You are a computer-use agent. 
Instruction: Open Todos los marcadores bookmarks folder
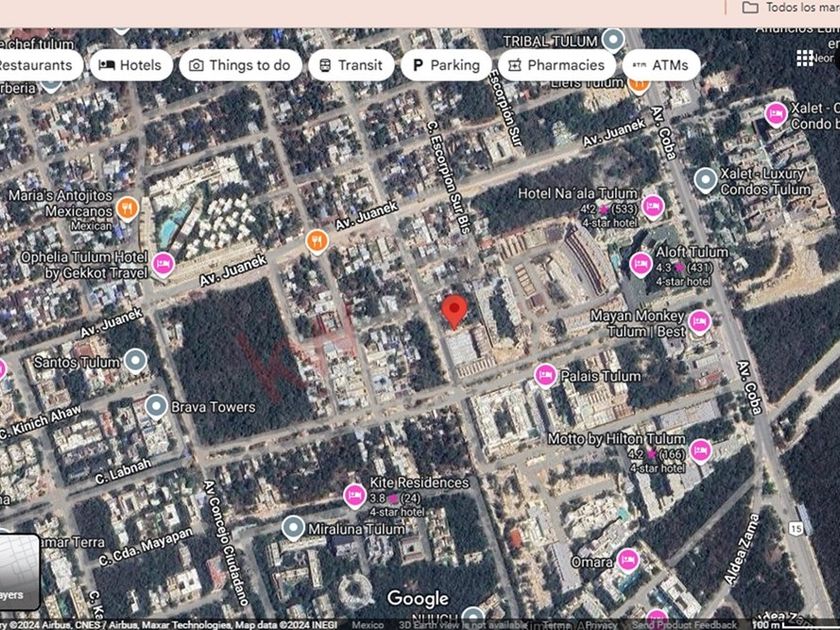pos(790,8)
